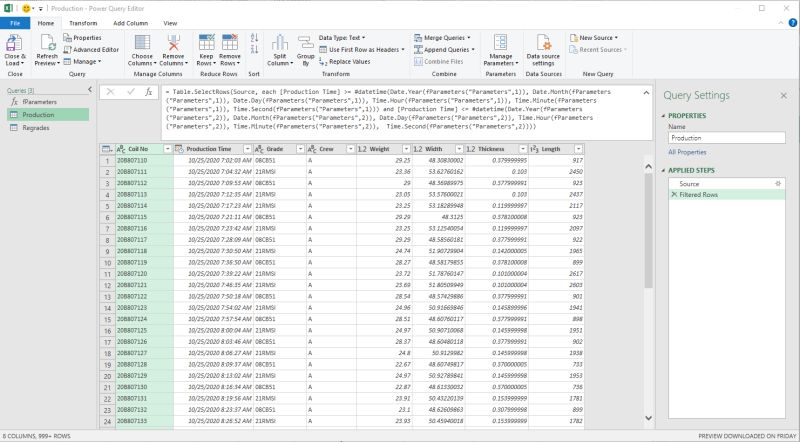
Task: Confirm formula with checkmark icon
Action: pyautogui.click(x=131, y=92)
